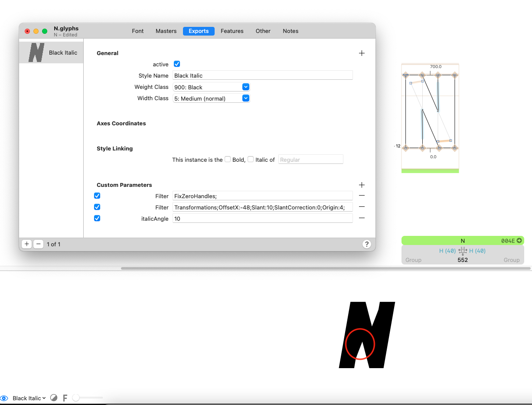The image size is (532, 405).
Task: Click the plus icon in General section
Action: point(362,53)
